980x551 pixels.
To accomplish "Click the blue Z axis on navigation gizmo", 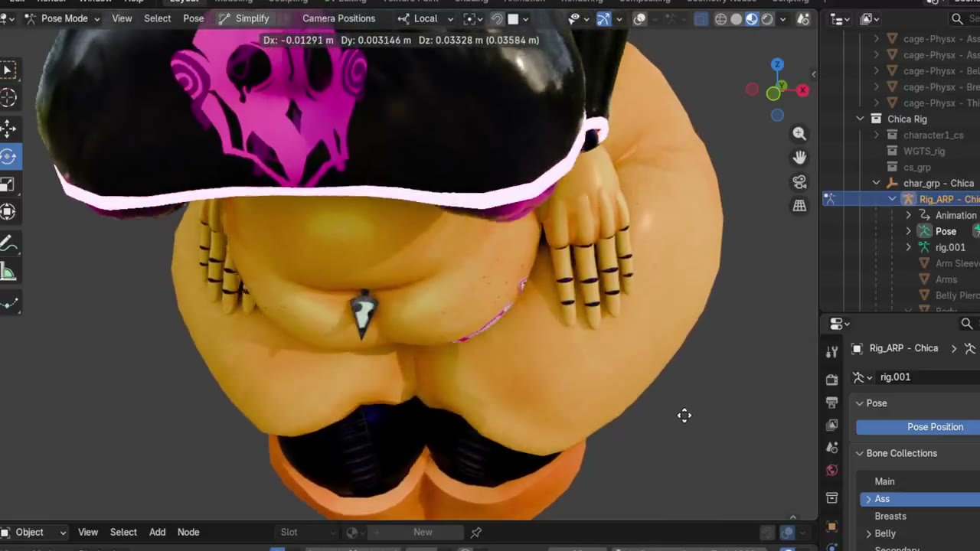I will point(777,65).
